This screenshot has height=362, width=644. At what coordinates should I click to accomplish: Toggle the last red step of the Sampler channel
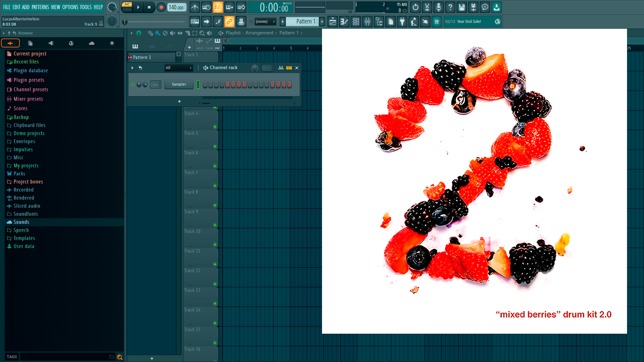coord(289,84)
